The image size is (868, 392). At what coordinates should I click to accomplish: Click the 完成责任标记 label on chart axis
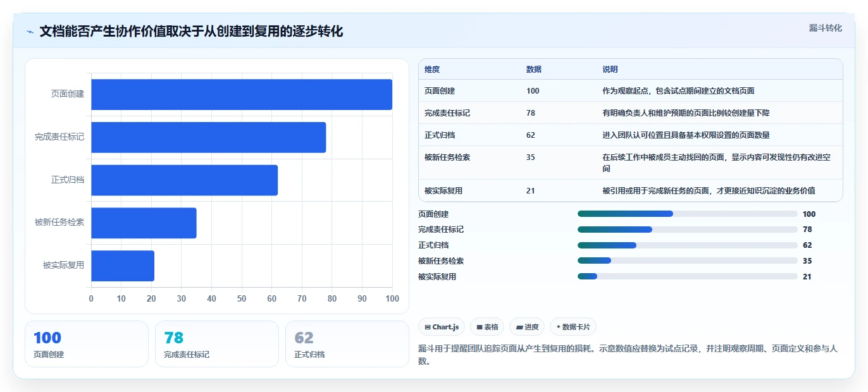point(59,137)
